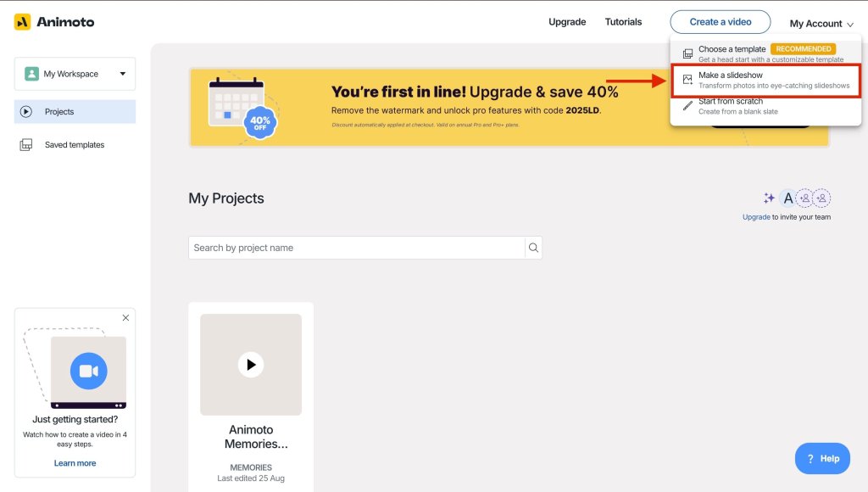
Task: Click the pencil icon for Start from scratch
Action: point(687,106)
